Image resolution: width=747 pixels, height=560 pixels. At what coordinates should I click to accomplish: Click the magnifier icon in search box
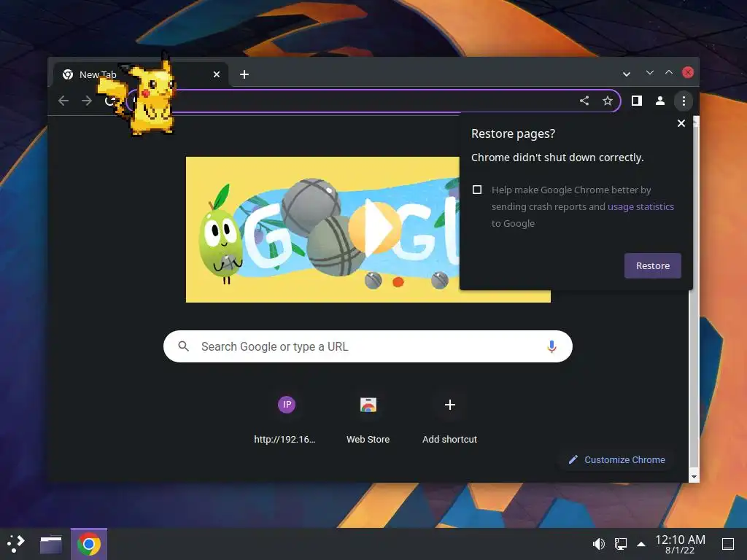pos(183,346)
